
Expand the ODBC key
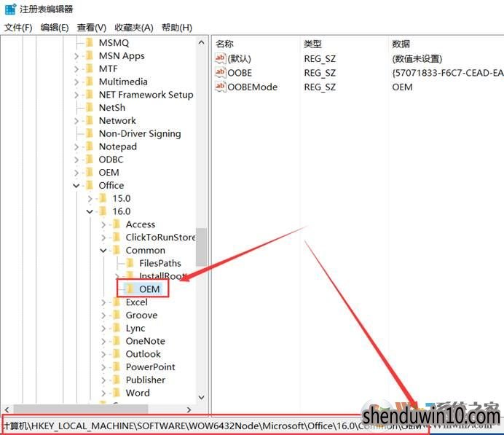point(76,160)
